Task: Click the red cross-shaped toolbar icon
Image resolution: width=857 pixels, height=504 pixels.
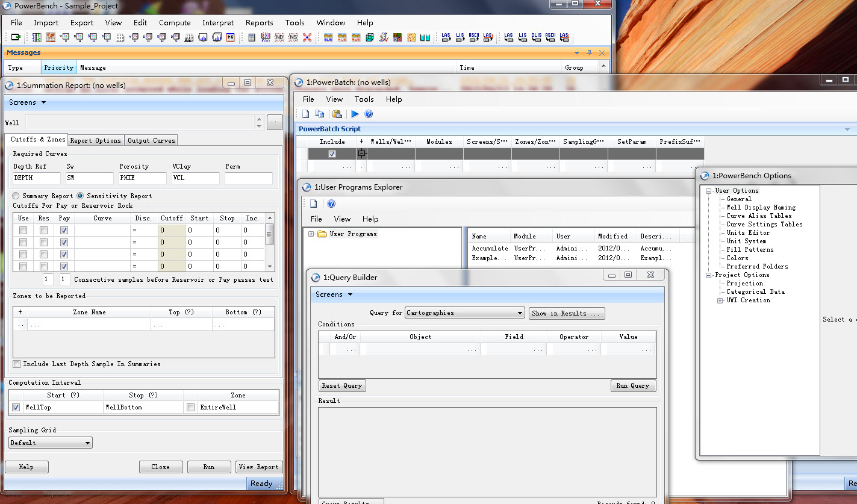Action: (x=308, y=37)
